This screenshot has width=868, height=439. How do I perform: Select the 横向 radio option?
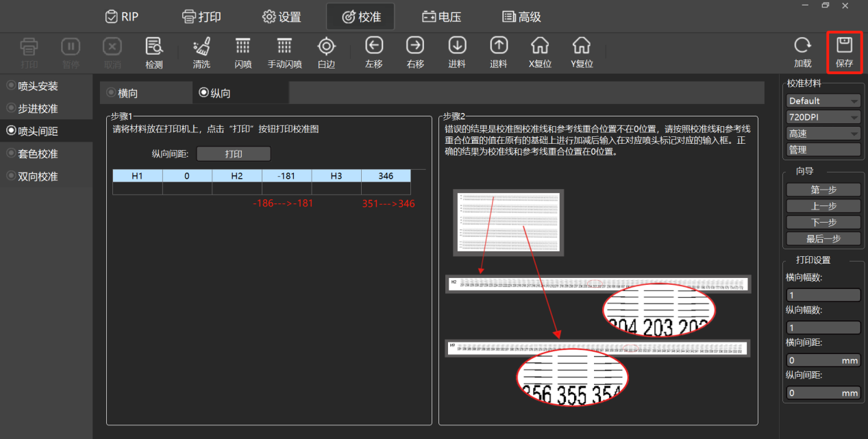(x=123, y=93)
